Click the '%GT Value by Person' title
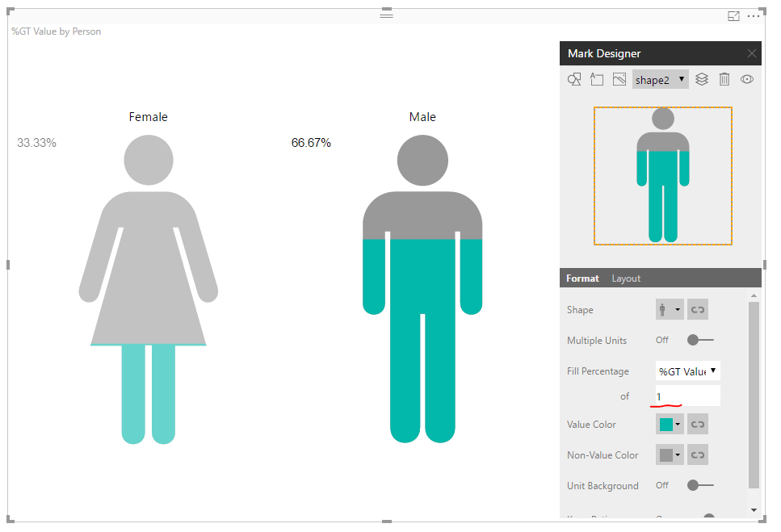 pyautogui.click(x=57, y=31)
